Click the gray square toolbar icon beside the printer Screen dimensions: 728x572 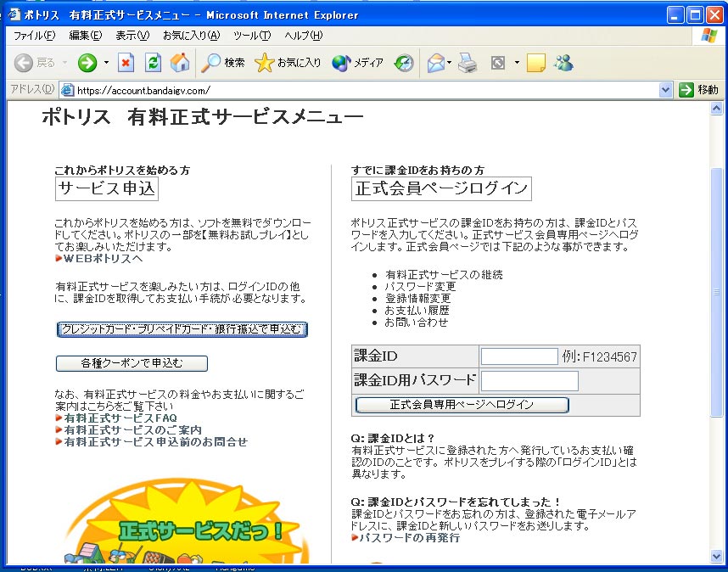[x=498, y=63]
